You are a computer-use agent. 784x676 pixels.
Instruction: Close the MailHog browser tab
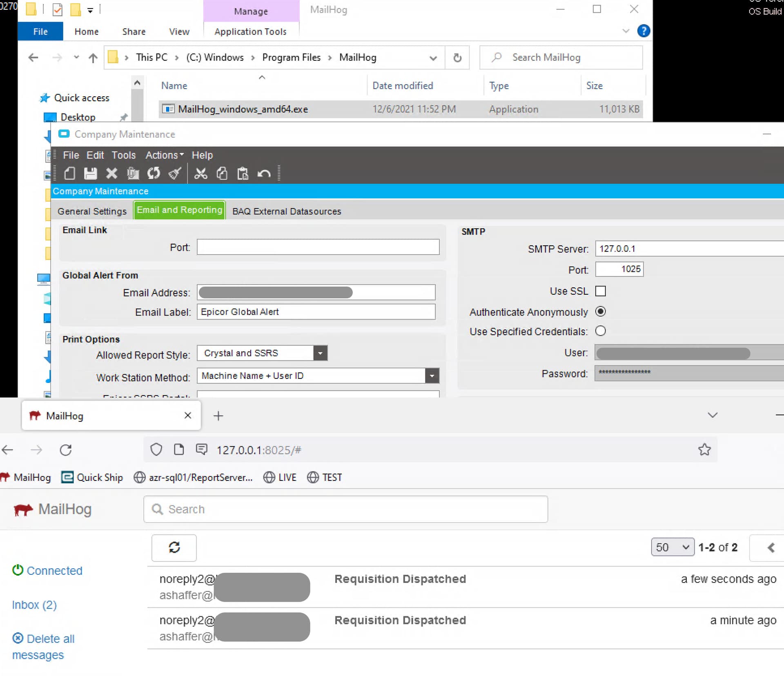click(188, 415)
